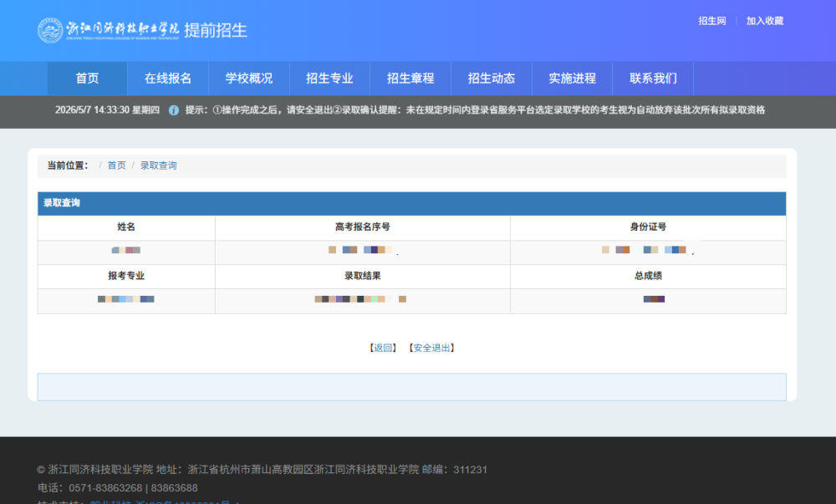
Task: Click the 报考专业 header cell
Action: click(126, 276)
